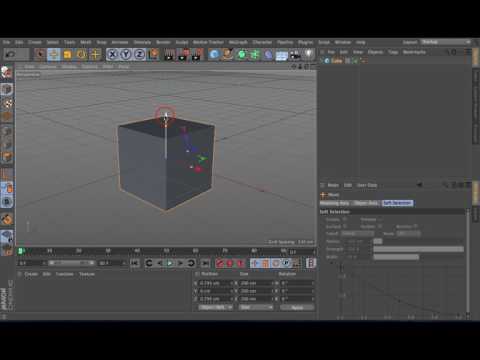
Task: Toggle the Surface checkbox
Action: [x=345, y=226]
